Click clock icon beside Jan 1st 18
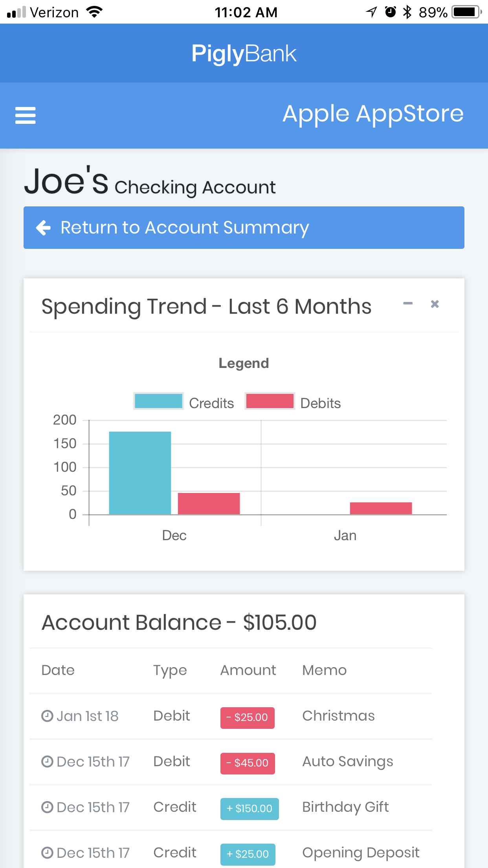The height and width of the screenshot is (868, 488). [x=47, y=716]
